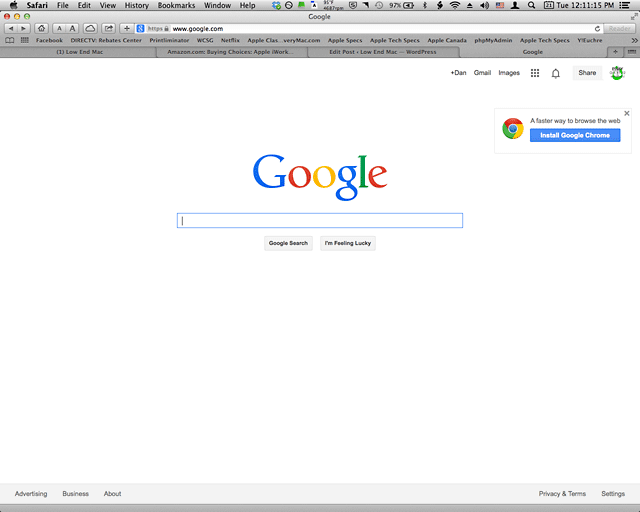640x512 pixels.
Task: Click the Google Search button
Action: tap(288, 243)
